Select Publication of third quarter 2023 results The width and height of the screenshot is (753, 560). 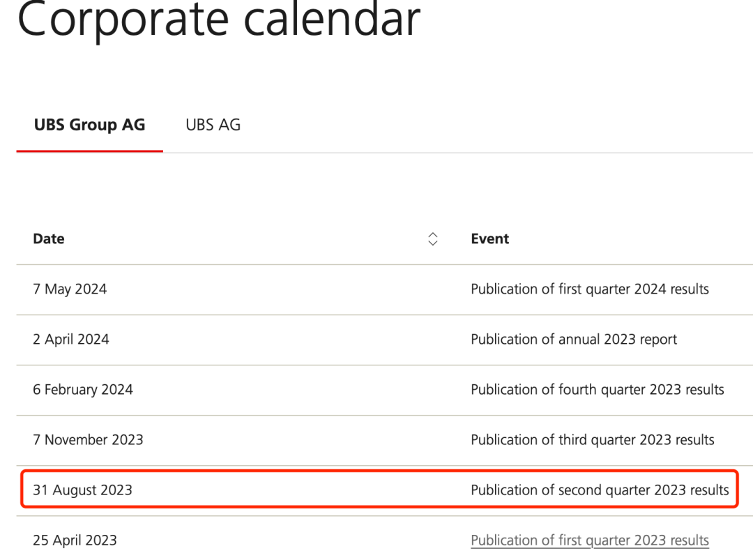[593, 440]
